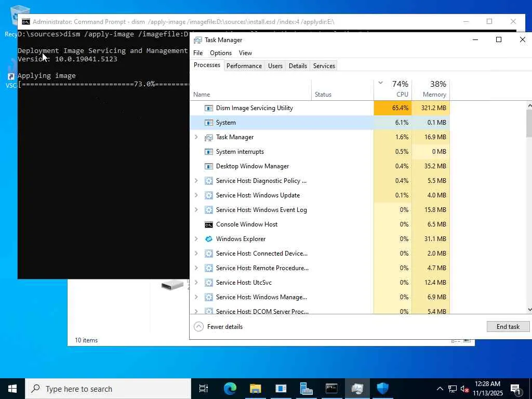Switch to Command Prompt on the taskbar
Viewport: 532px width, 399px height.
(331, 389)
